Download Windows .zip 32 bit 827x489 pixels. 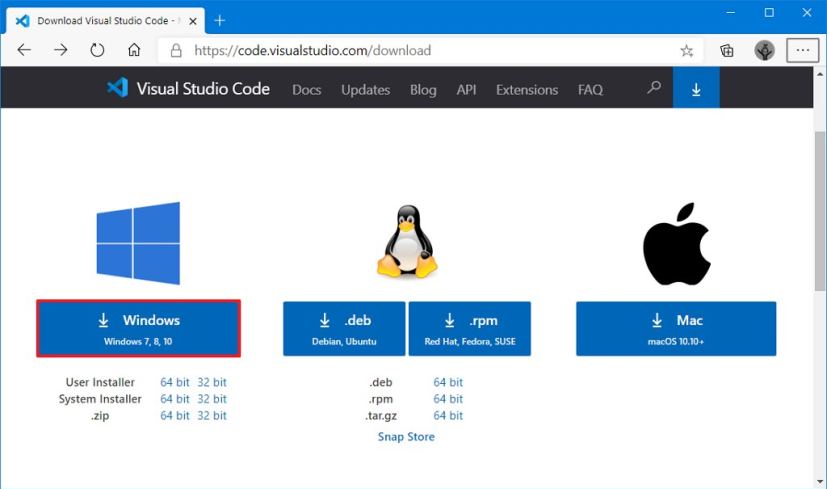[x=212, y=416]
